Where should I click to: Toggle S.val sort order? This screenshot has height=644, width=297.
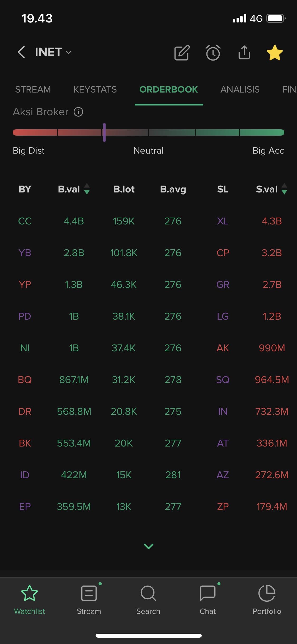pos(284,189)
